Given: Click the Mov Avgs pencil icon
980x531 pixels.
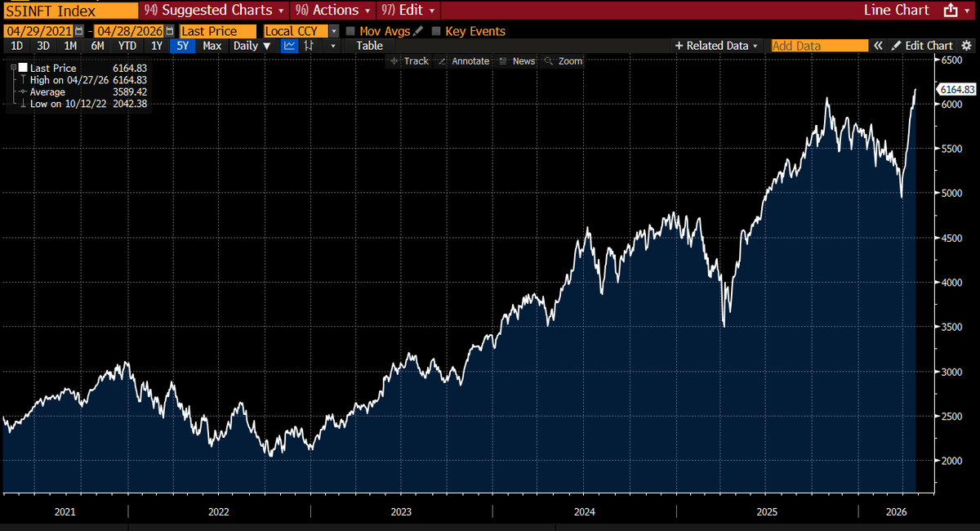Looking at the screenshot, I should click(x=417, y=31).
